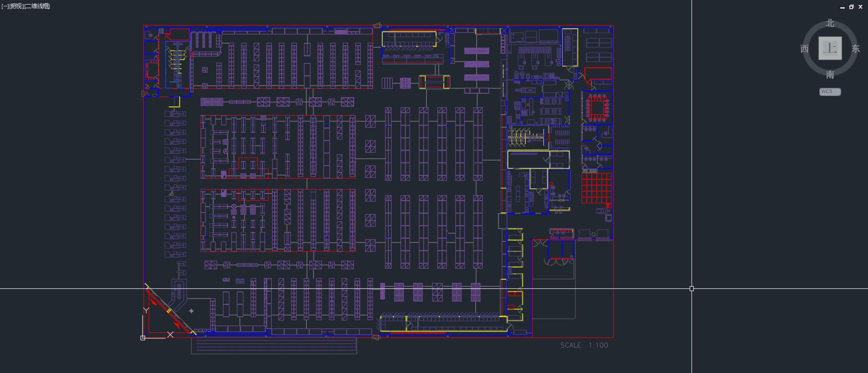Select the 上 (Top) face of the ViewCube

click(x=830, y=48)
